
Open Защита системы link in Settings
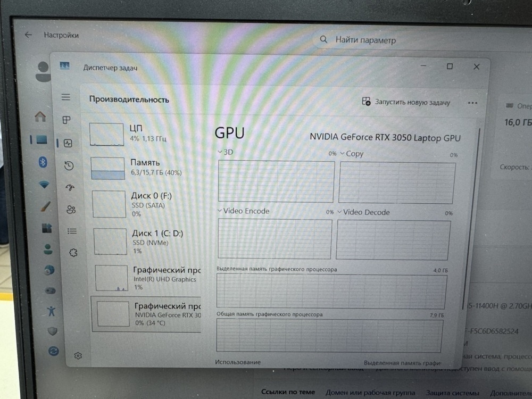click(x=453, y=393)
